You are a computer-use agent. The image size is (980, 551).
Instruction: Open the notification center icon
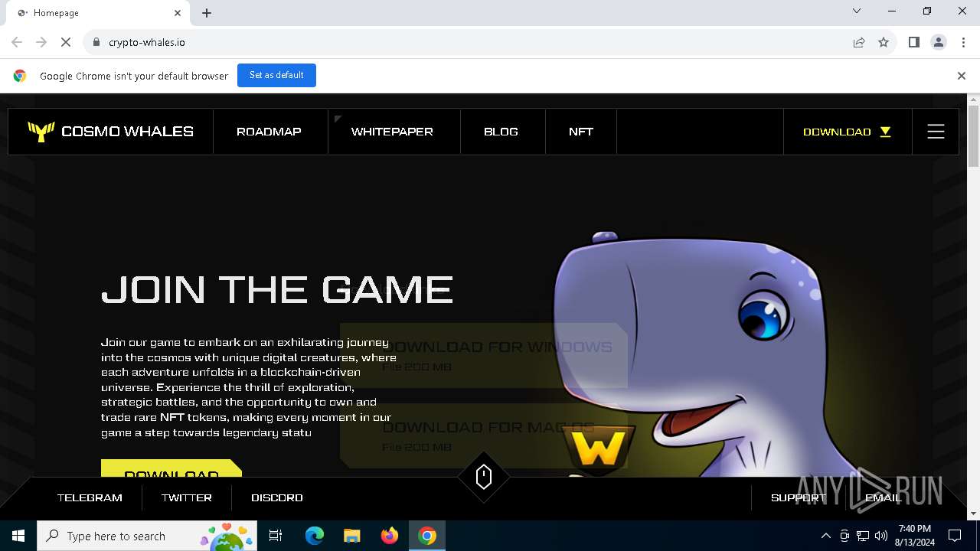pos(955,536)
